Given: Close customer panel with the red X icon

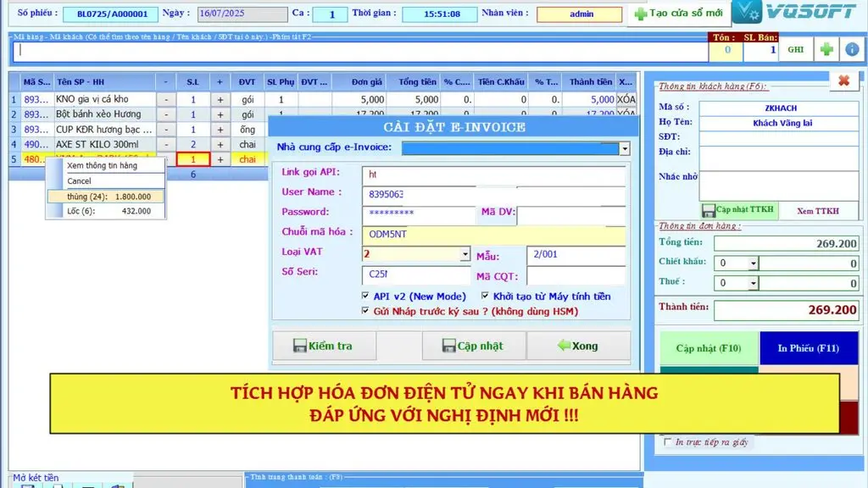Looking at the screenshot, I should (843, 80).
